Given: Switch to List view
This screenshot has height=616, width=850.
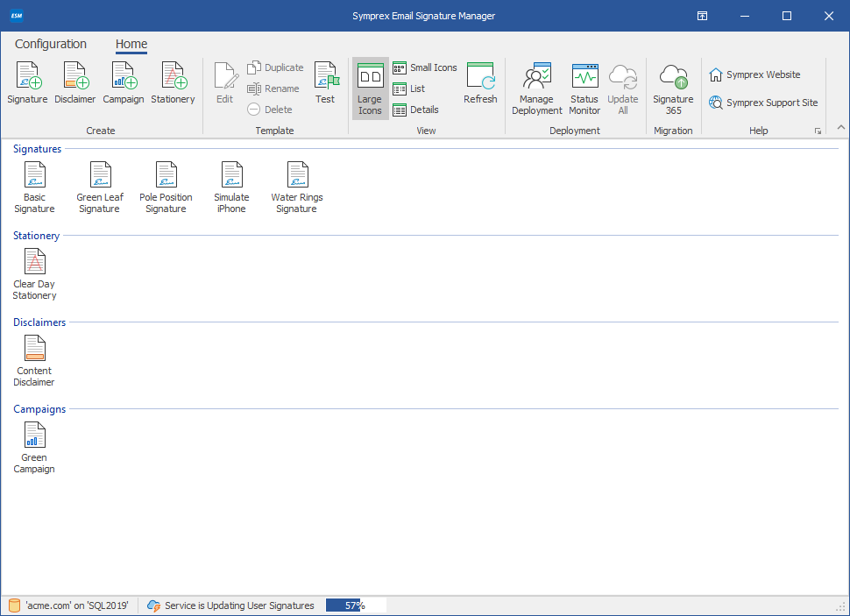Looking at the screenshot, I should pos(408,89).
